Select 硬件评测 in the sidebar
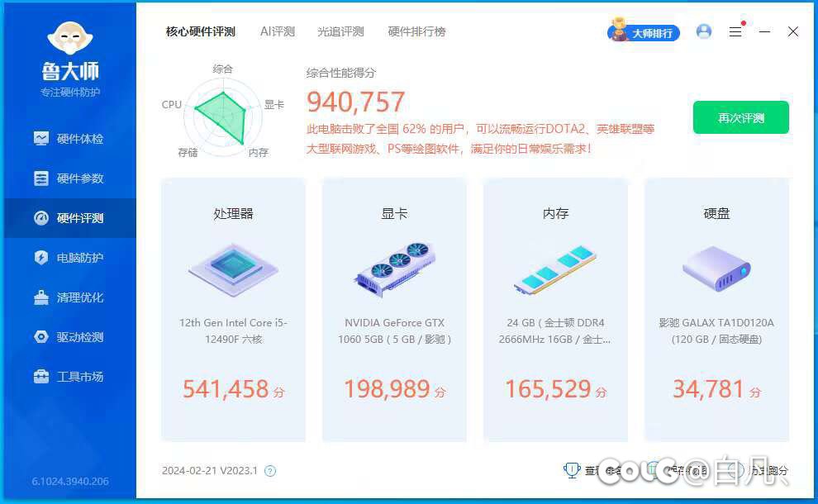This screenshot has width=818, height=504. pyautogui.click(x=70, y=218)
